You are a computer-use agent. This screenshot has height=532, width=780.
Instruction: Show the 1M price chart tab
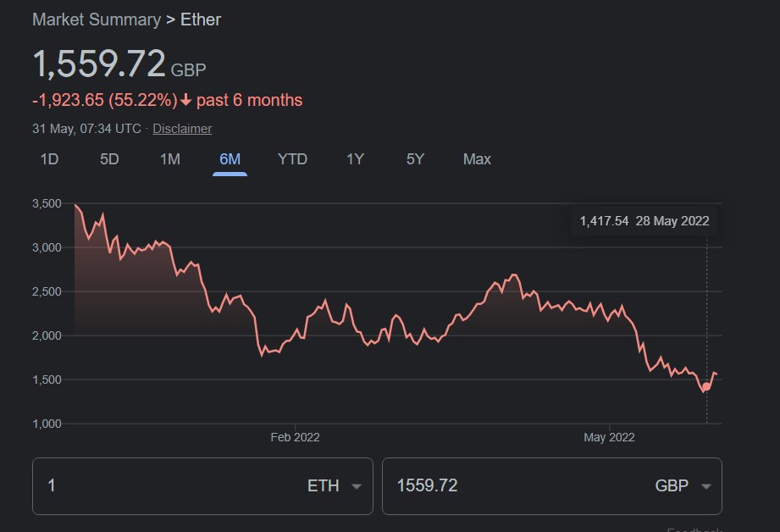170,159
